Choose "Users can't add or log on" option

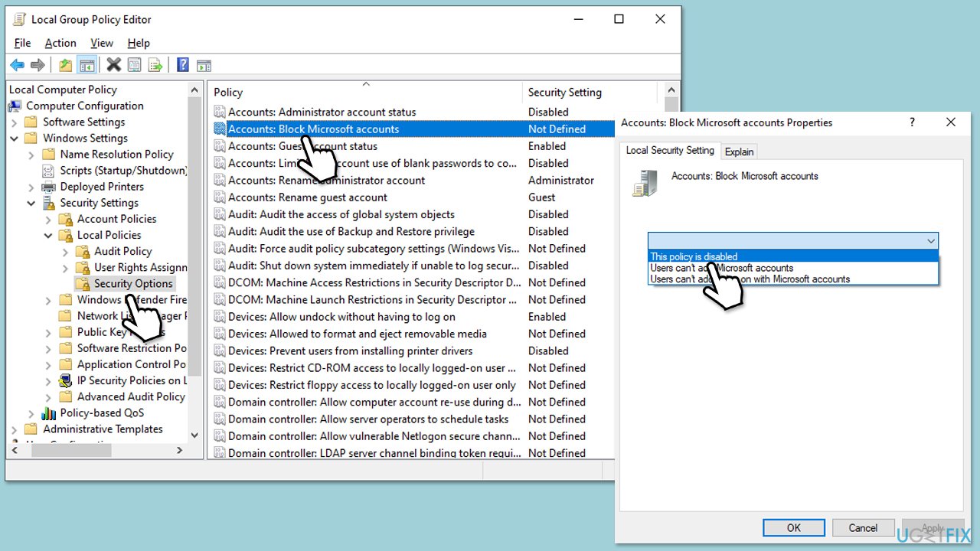(x=793, y=279)
